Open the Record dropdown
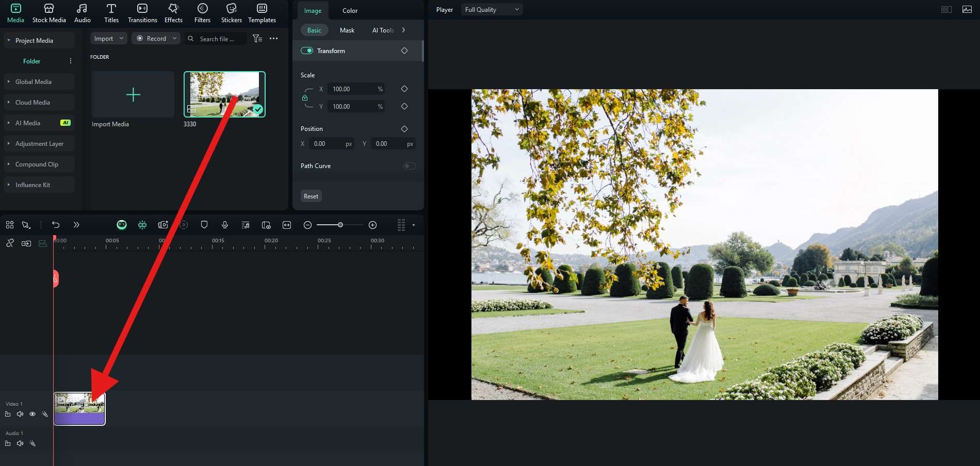This screenshot has height=466, width=980. tap(156, 39)
